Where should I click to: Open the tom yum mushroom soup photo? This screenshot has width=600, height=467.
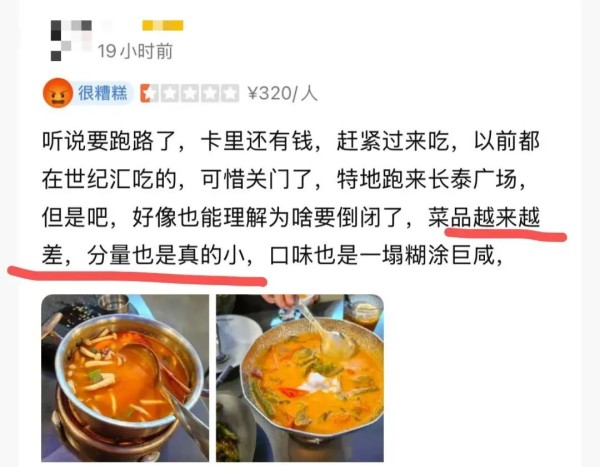pyautogui.click(x=125, y=378)
